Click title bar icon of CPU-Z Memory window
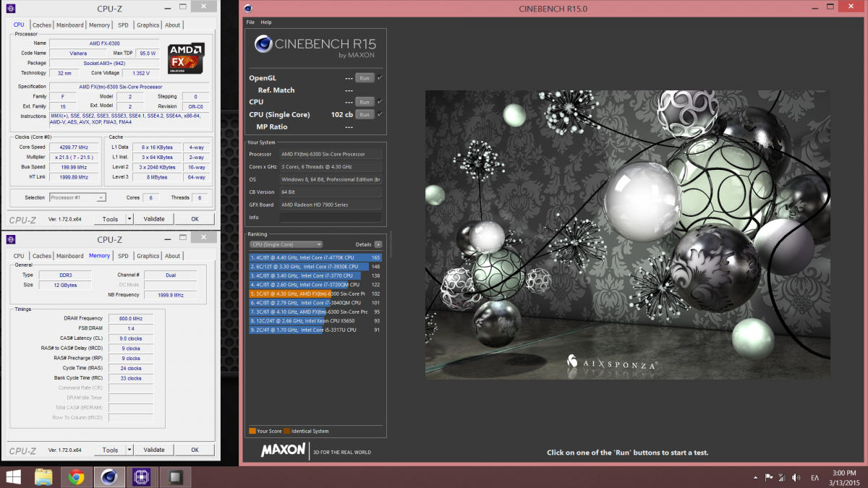 point(9,239)
